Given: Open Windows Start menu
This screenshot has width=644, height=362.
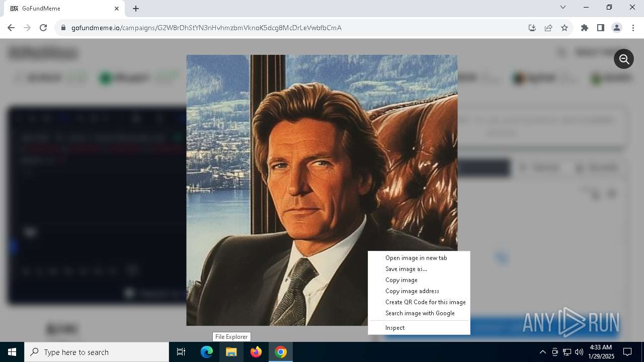Looking at the screenshot, I should [x=12, y=352].
